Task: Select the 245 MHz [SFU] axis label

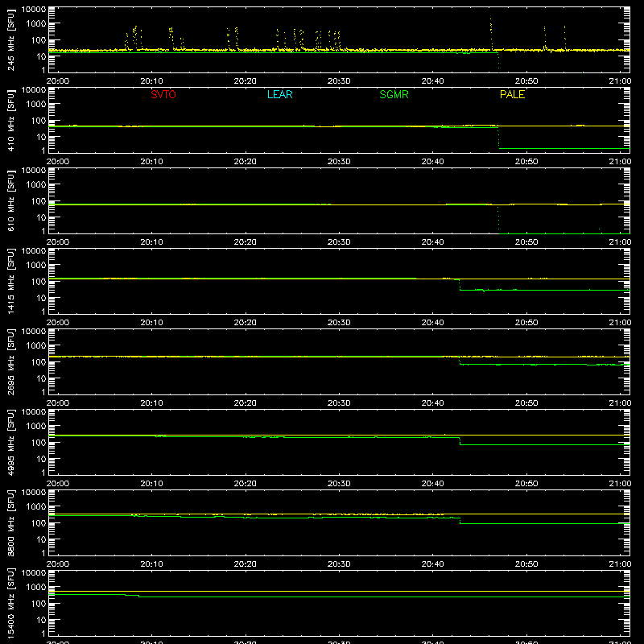Action: pyautogui.click(x=11, y=40)
